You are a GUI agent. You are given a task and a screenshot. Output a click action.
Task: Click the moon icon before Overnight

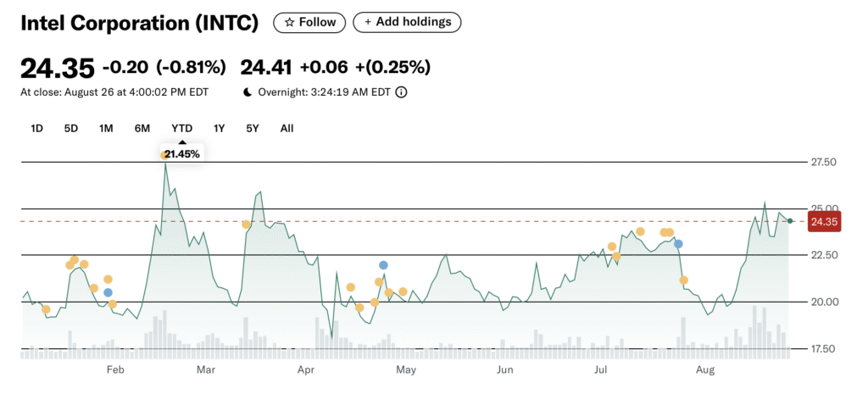(248, 92)
